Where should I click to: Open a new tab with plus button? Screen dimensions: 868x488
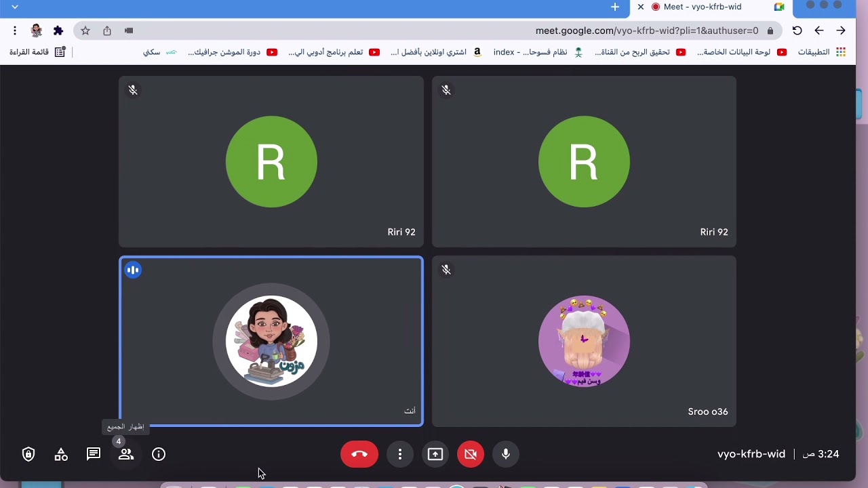(615, 7)
